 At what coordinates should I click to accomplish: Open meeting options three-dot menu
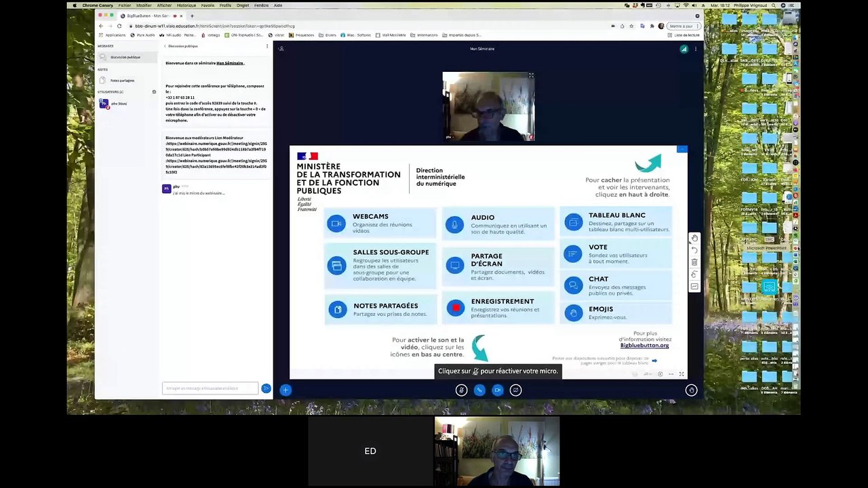pos(695,49)
